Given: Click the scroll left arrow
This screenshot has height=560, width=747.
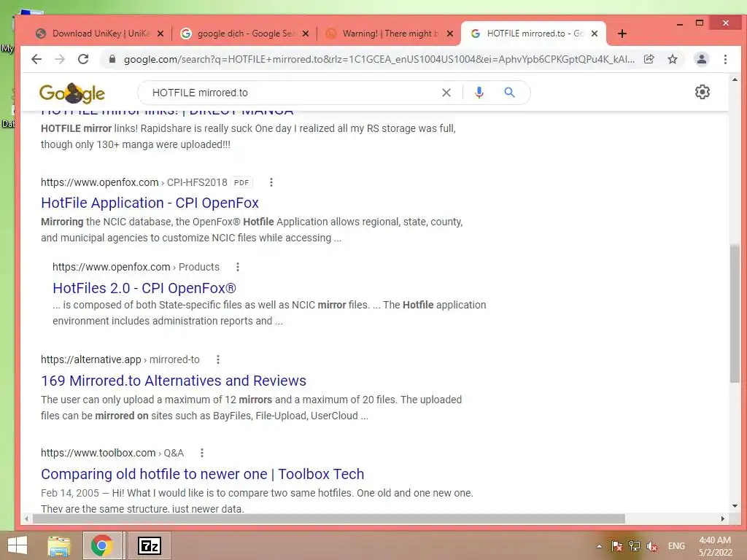Looking at the screenshot, I should (26, 518).
